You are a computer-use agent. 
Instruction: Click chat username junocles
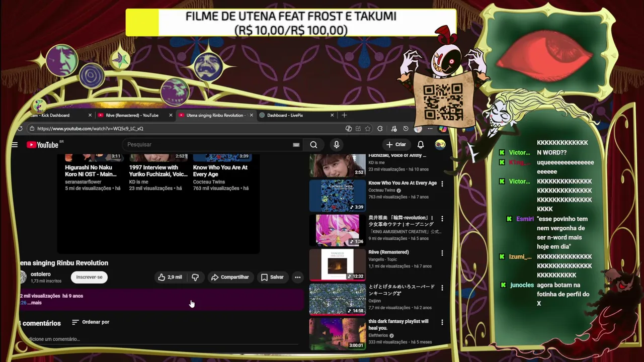point(522,285)
